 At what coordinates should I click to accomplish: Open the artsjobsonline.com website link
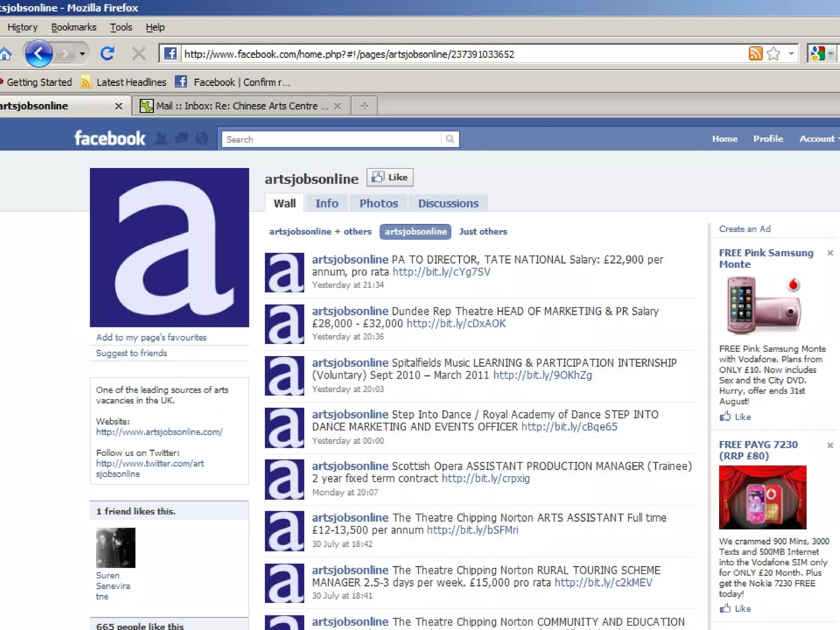point(159,432)
